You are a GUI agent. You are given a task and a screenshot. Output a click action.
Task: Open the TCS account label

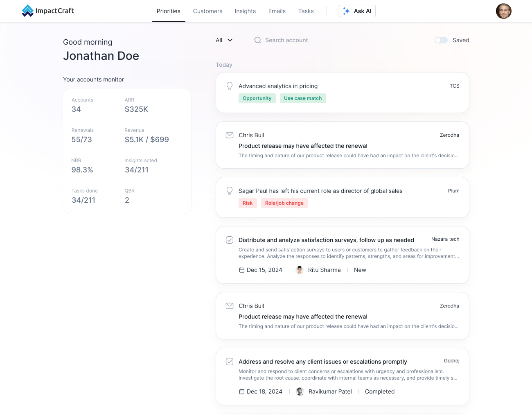(x=455, y=86)
